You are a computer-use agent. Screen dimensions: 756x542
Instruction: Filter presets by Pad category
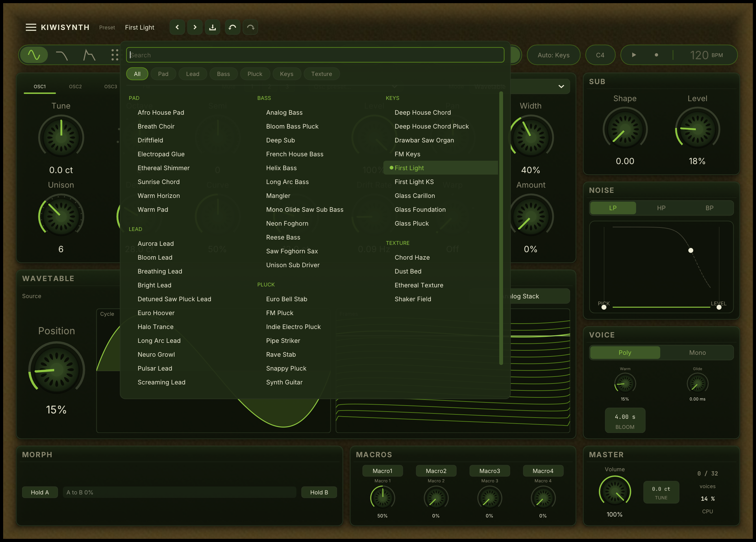click(x=163, y=74)
